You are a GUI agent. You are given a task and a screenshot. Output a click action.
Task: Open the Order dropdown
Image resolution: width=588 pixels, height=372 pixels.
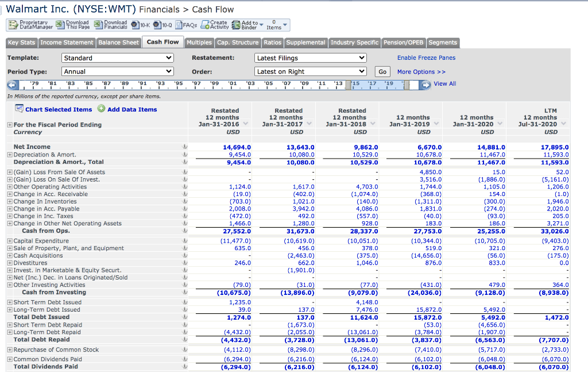click(310, 71)
